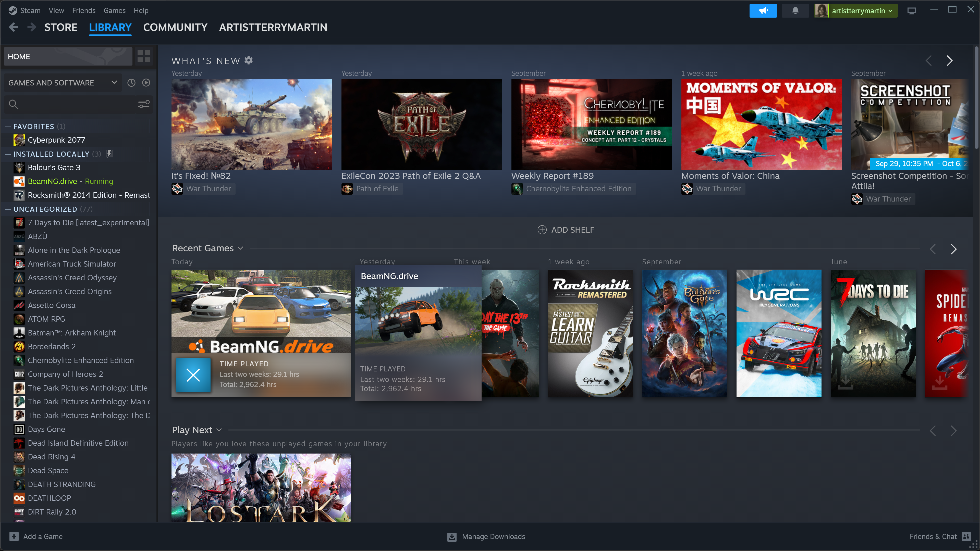
Task: Switch to the Store tab
Action: pyautogui.click(x=61, y=27)
